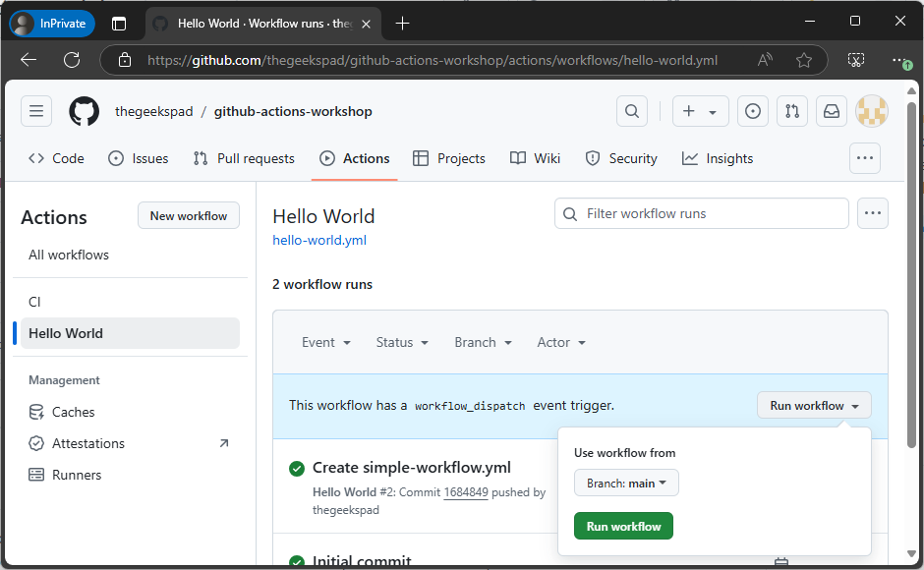The image size is (924, 570).
Task: Expand the Branch filter dropdown
Action: coord(483,342)
